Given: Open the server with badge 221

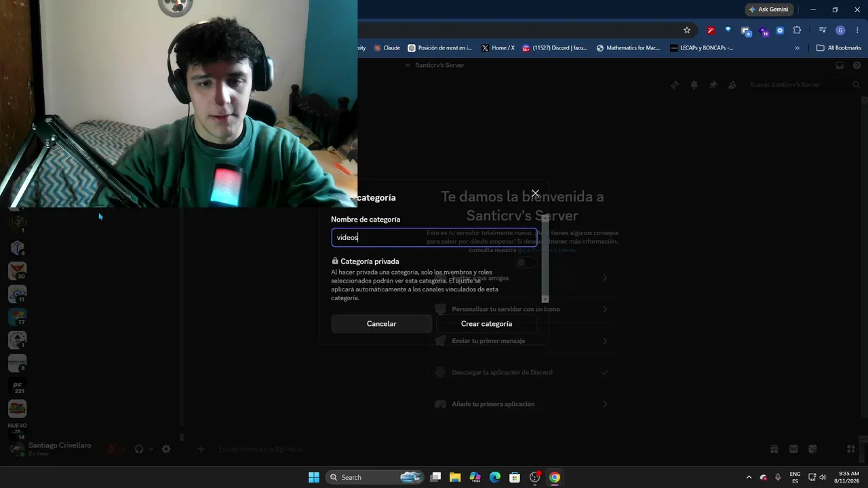Looking at the screenshot, I should click(x=17, y=387).
